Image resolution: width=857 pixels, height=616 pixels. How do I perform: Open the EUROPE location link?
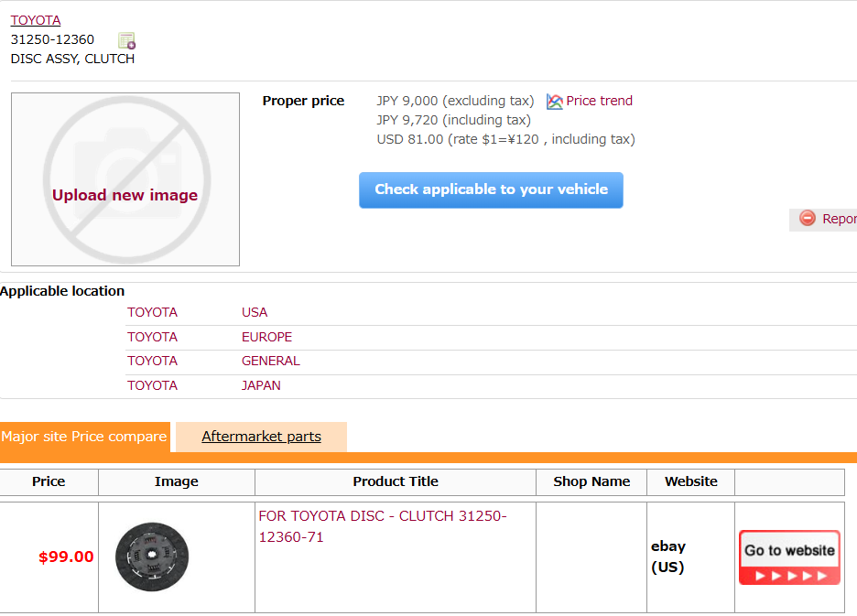(x=266, y=337)
